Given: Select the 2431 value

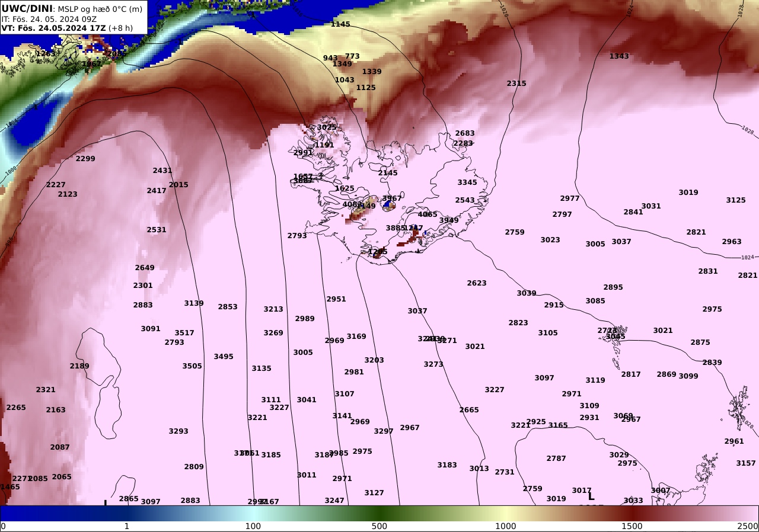Looking at the screenshot, I should [162, 171].
